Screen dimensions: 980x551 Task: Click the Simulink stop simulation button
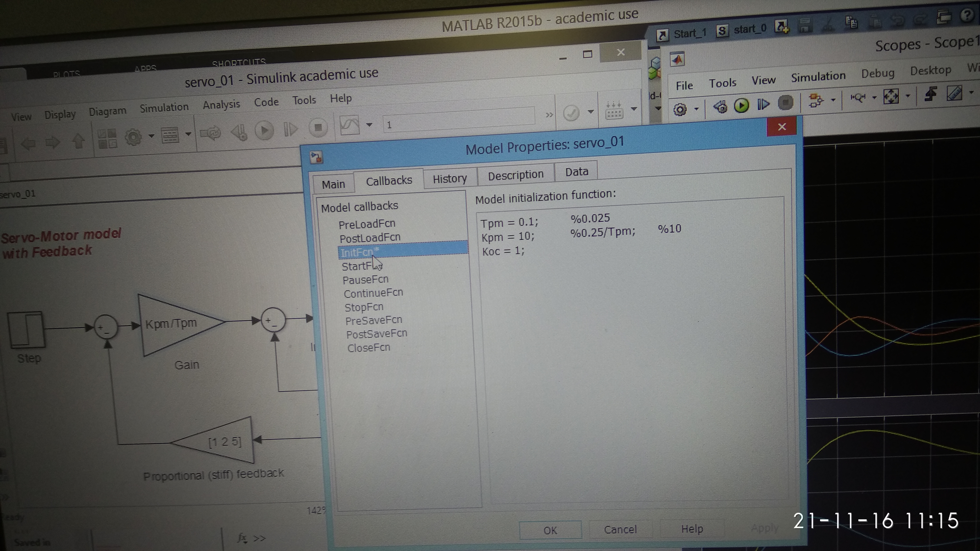[318, 127]
